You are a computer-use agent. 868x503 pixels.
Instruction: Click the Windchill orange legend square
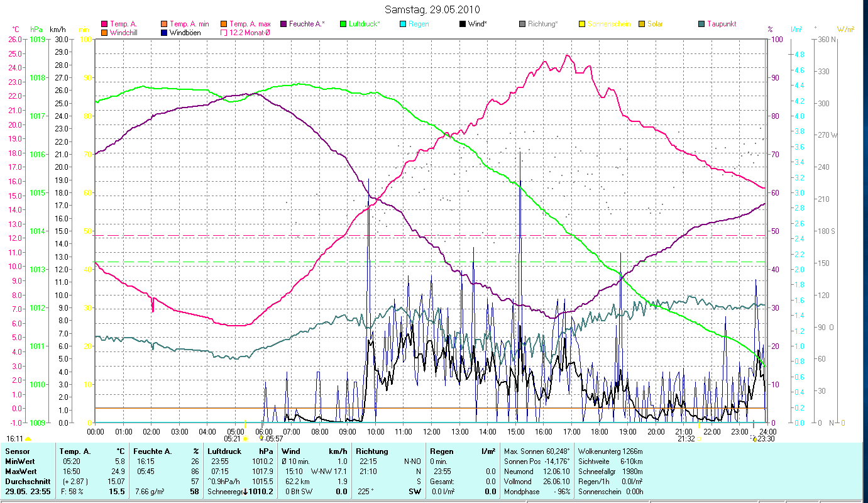click(104, 32)
